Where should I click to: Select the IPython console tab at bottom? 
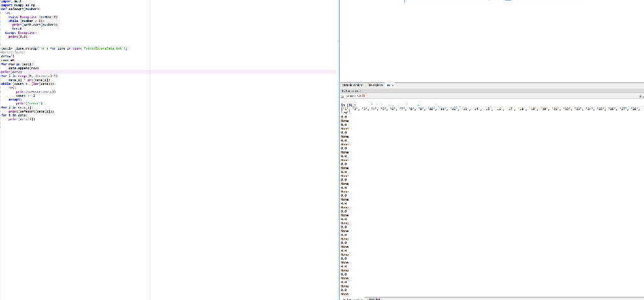[x=352, y=299]
